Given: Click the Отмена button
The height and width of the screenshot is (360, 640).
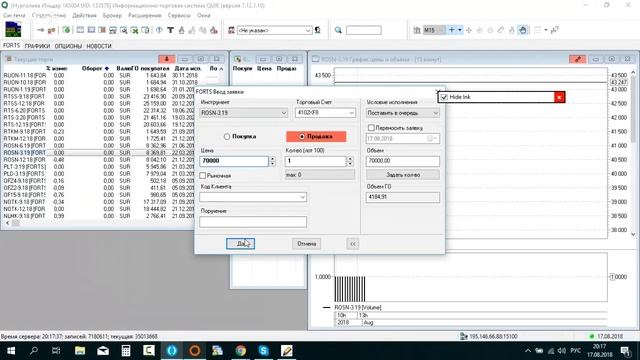Looking at the screenshot, I should point(307,244).
